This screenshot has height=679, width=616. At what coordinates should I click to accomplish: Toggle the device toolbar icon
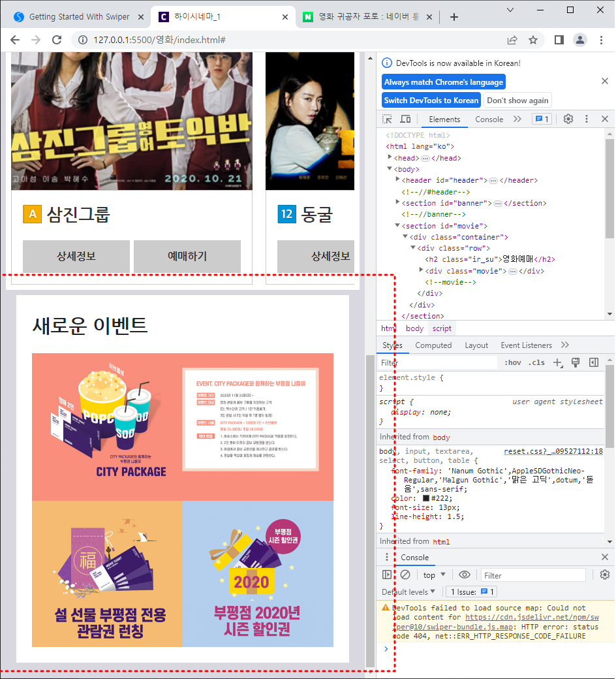tap(405, 119)
